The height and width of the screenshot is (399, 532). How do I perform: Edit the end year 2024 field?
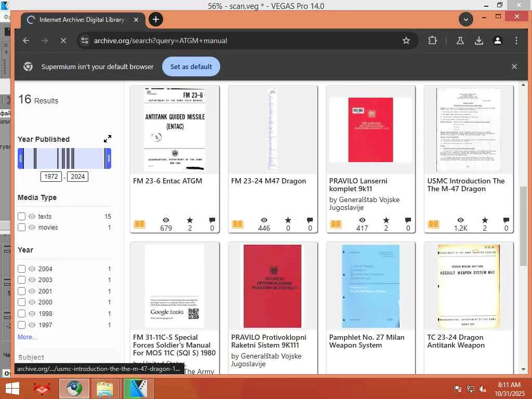(x=77, y=177)
